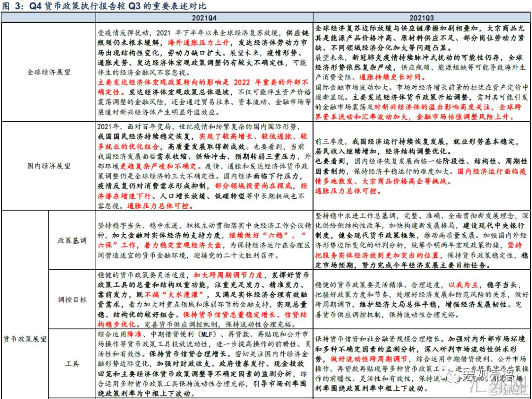Click the 工具 sub-row label

(72, 363)
